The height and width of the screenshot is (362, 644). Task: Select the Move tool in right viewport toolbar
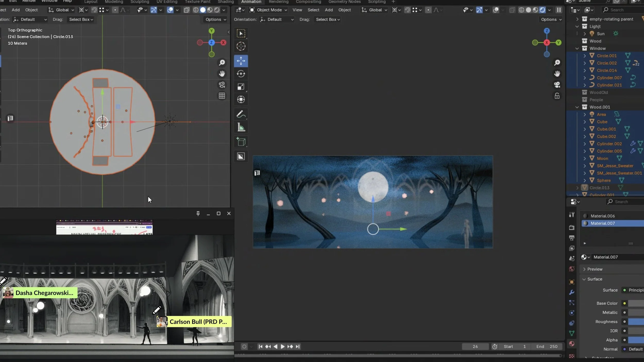click(x=241, y=61)
